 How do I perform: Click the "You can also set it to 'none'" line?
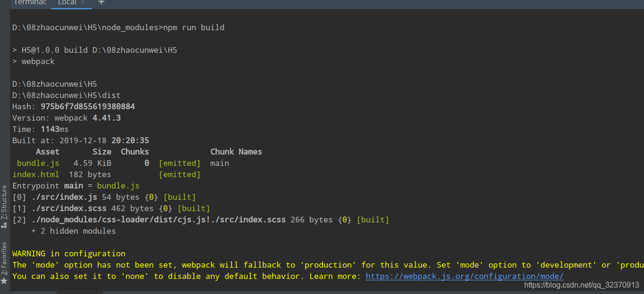click(x=288, y=277)
